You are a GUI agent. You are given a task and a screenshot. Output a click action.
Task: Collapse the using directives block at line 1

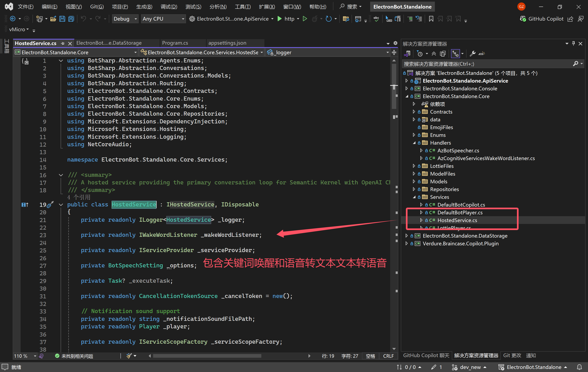click(x=61, y=61)
